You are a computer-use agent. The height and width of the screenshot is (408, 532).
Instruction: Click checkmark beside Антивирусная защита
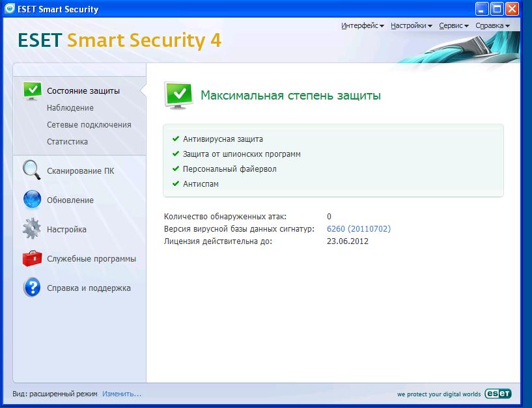[175, 139]
